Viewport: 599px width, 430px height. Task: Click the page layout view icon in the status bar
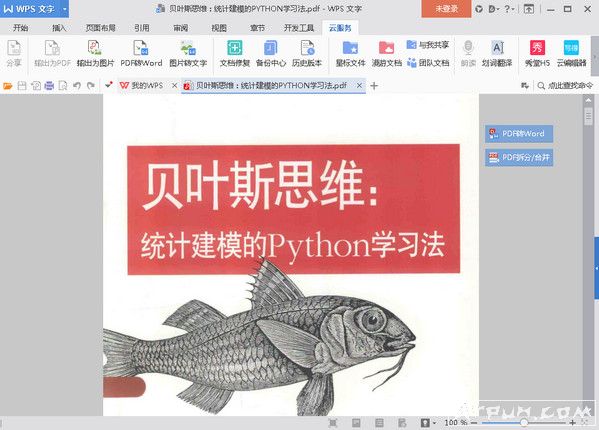[356, 422]
